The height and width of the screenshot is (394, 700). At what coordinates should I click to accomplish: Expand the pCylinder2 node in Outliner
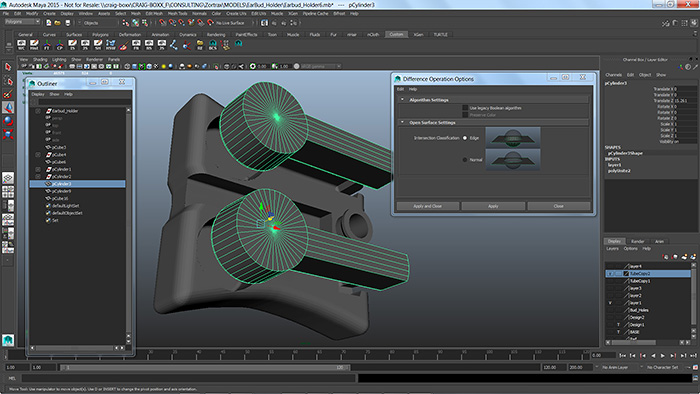(38, 177)
